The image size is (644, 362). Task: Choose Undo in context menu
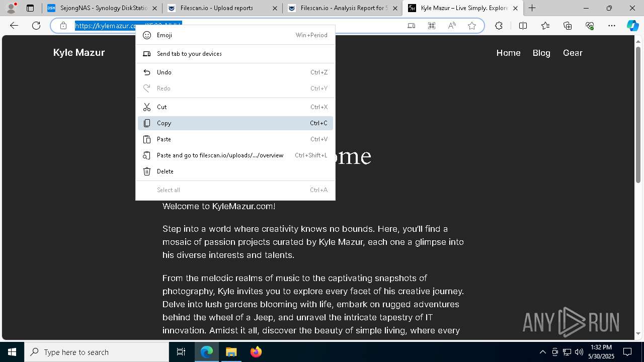[235, 72]
